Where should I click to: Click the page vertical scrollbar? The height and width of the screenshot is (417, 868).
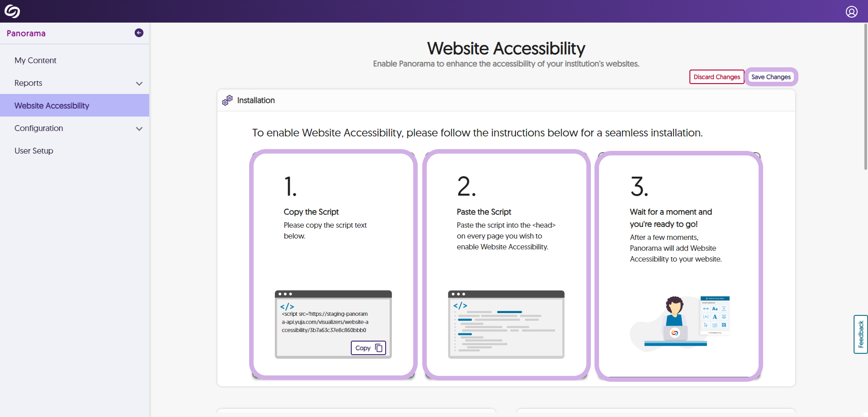coord(865,97)
